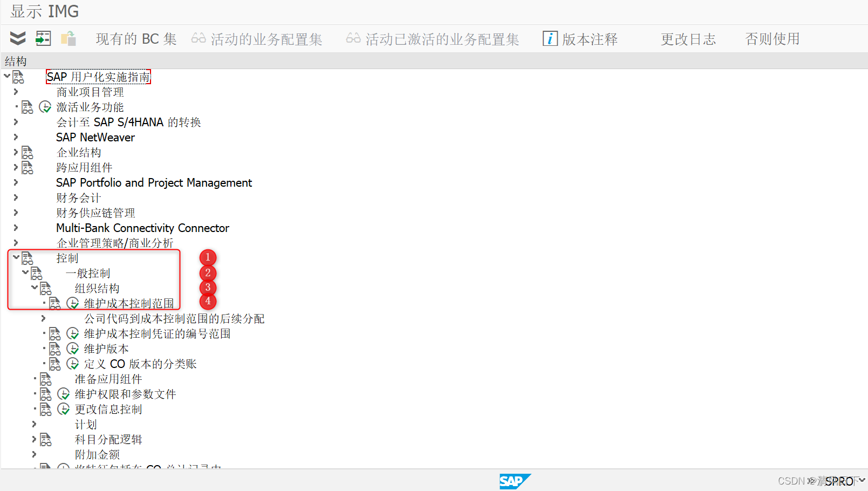Click the expand all double-chevron toolbar icon
Screen dimensions: 868x491
coord(18,38)
